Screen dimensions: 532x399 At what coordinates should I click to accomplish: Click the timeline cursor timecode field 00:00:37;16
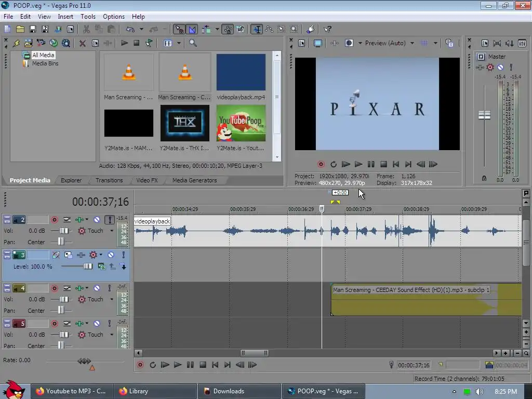(x=413, y=365)
